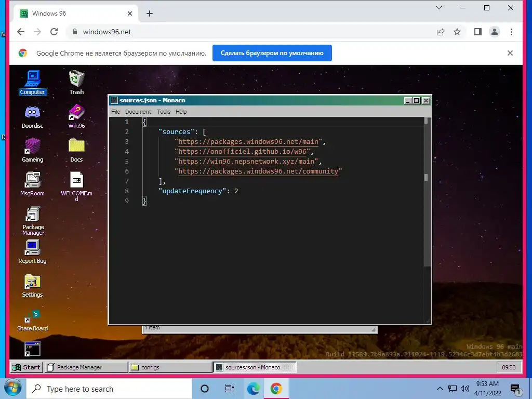The image size is (532, 399).
Task: Click sources.json - Monaco taskbar item
Action: pyautogui.click(x=255, y=367)
